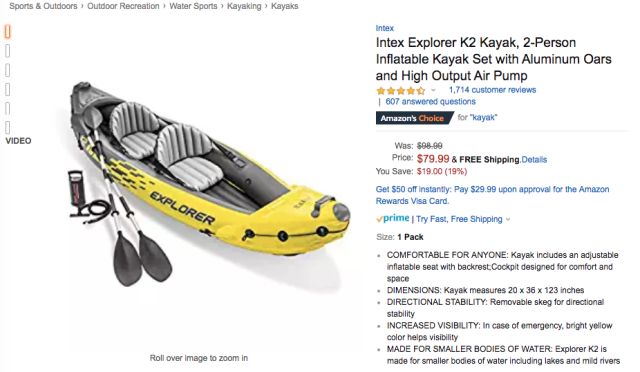Open the VIDEO thumbnail
Viewport: 640px width, 372px height.
click(18, 141)
